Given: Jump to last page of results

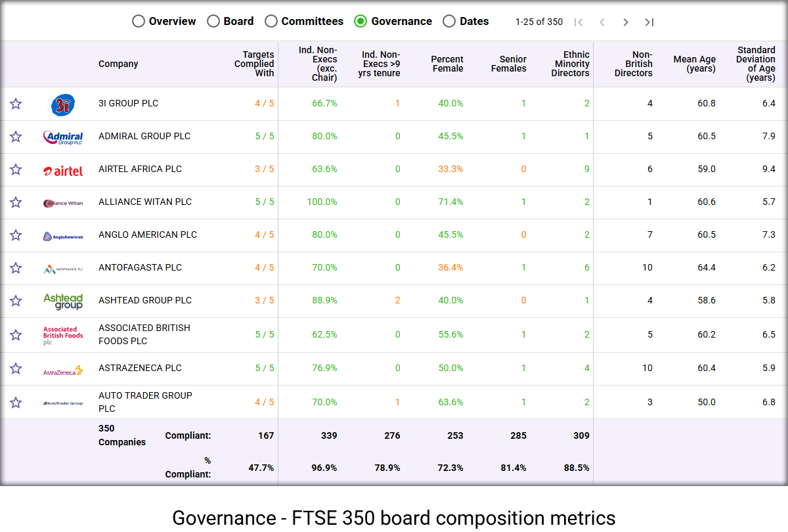Looking at the screenshot, I should (649, 22).
